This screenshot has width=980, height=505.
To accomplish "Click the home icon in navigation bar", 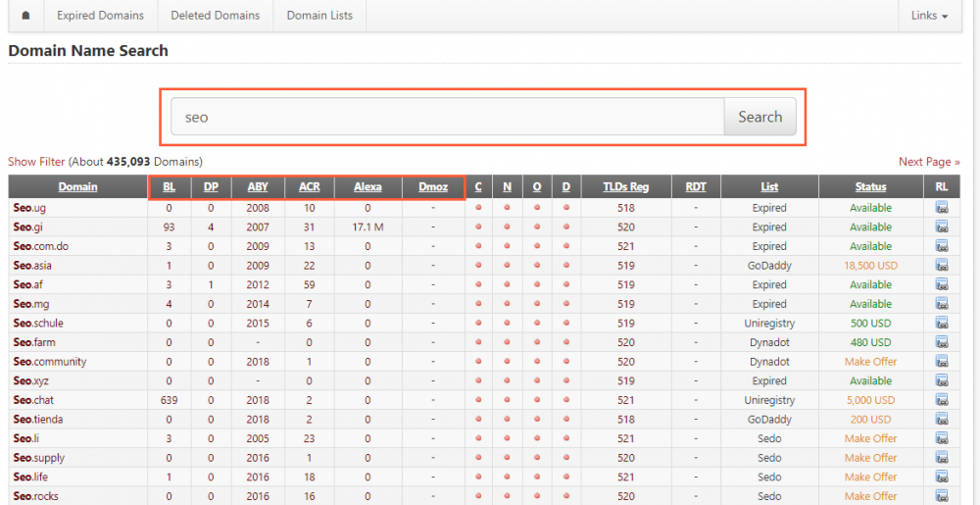I will [x=25, y=16].
